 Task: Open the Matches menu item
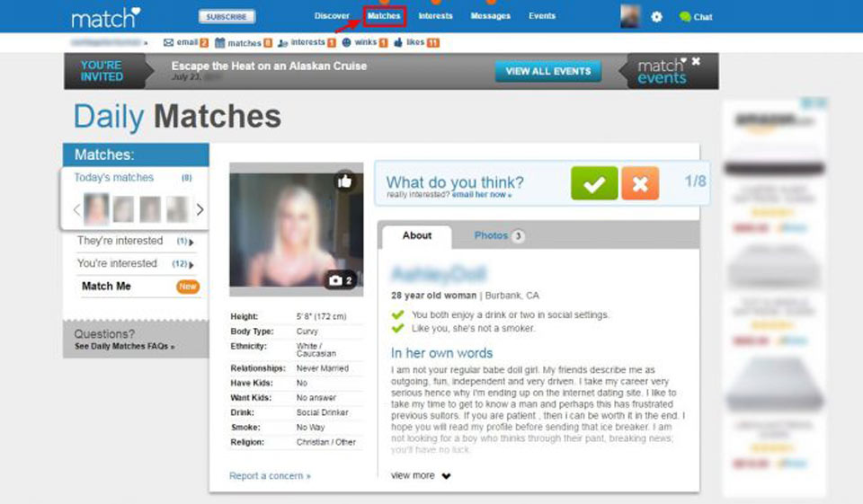pos(384,16)
